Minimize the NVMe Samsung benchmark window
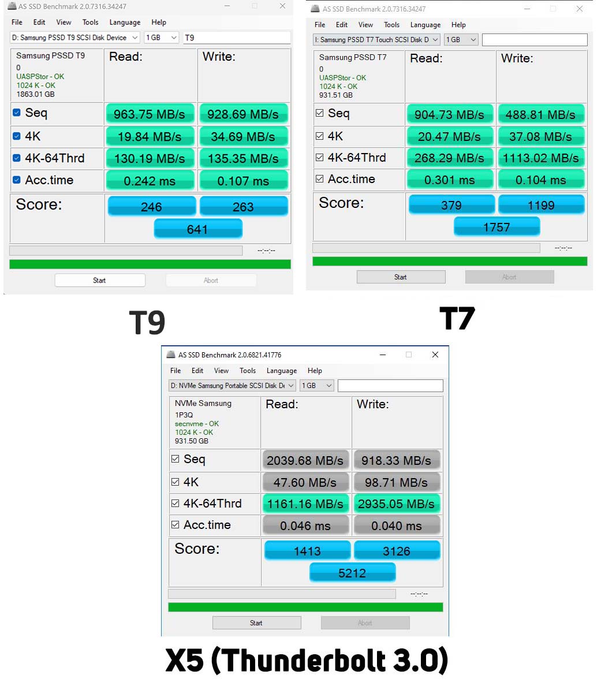The image size is (616, 686). 383,355
